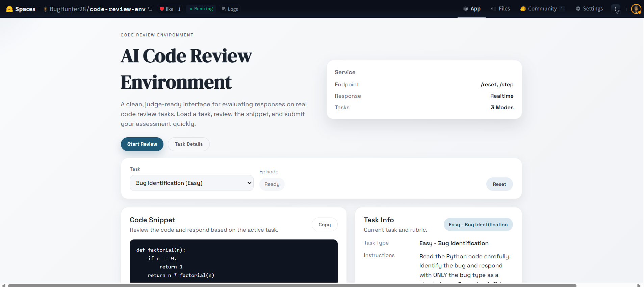Open the user avatar profile menu
Image resolution: width=644 pixels, height=287 pixels.
point(636,9)
